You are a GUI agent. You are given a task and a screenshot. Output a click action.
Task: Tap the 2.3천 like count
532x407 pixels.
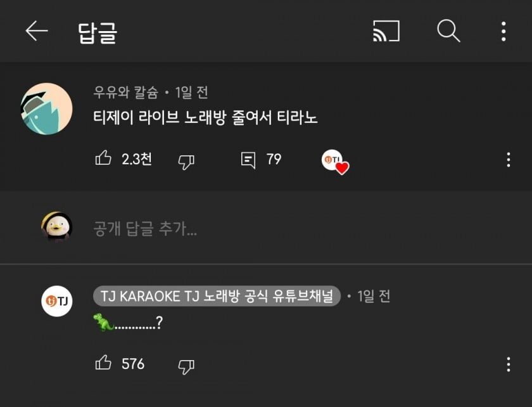pyautogui.click(x=136, y=159)
